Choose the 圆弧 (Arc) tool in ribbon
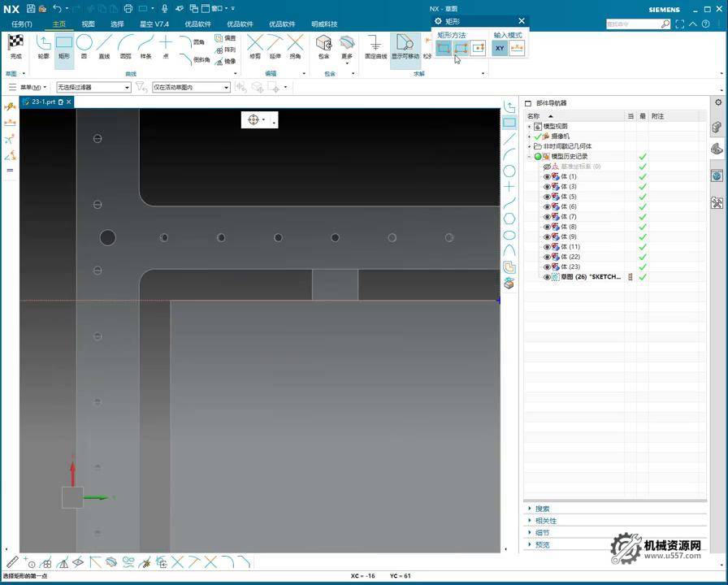The image size is (728, 585). [126, 46]
